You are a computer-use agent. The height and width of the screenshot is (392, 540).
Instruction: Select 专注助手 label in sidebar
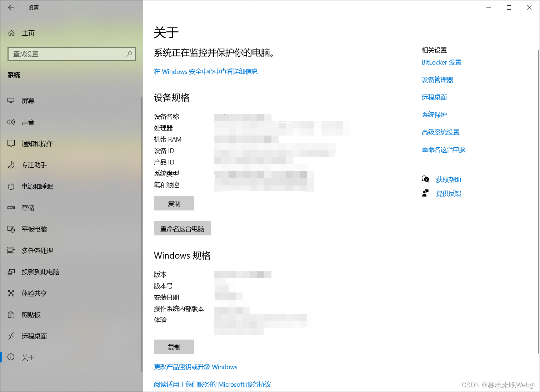pyautogui.click(x=34, y=165)
